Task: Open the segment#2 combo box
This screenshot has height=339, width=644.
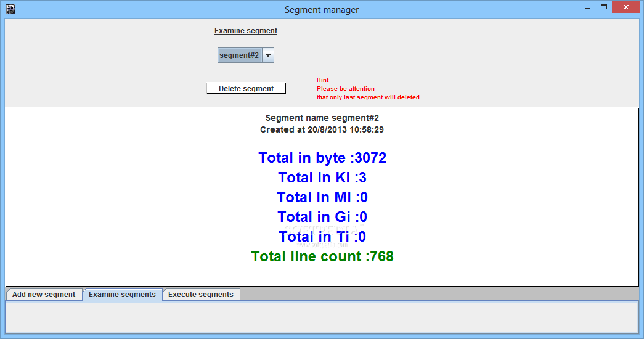Action: [246, 55]
